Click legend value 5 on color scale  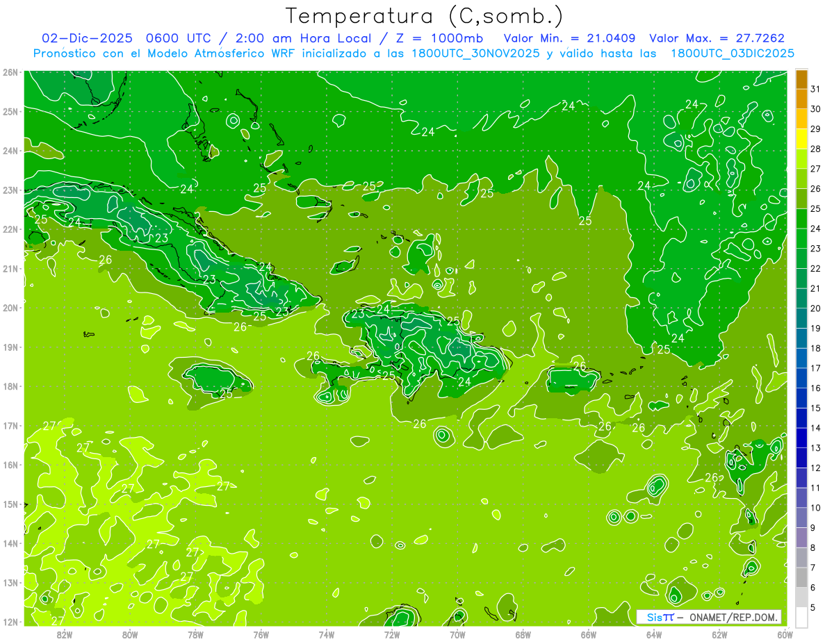(813, 607)
